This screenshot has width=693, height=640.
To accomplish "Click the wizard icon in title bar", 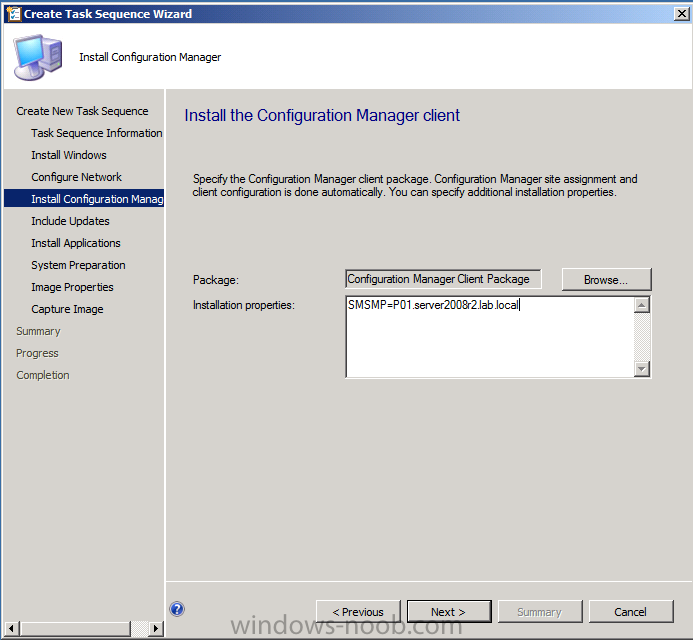I will 13,14.
